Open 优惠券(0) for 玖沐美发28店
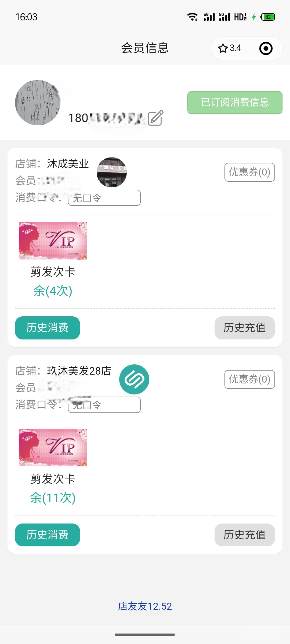This screenshot has width=290, height=644. tap(249, 379)
